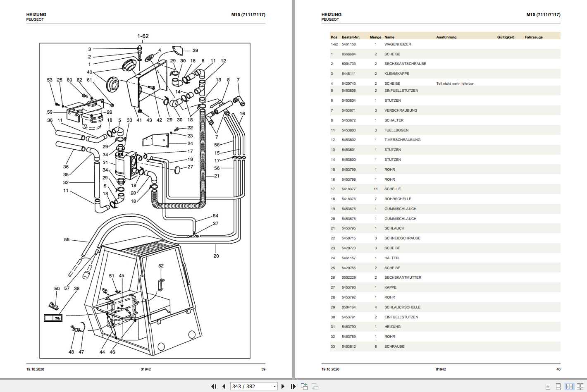Click the Name column header
The width and height of the screenshot is (587, 392).
coord(389,37)
